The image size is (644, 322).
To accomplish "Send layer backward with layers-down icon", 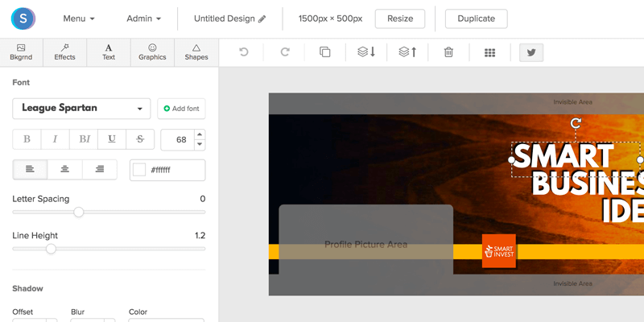I will click(x=366, y=52).
